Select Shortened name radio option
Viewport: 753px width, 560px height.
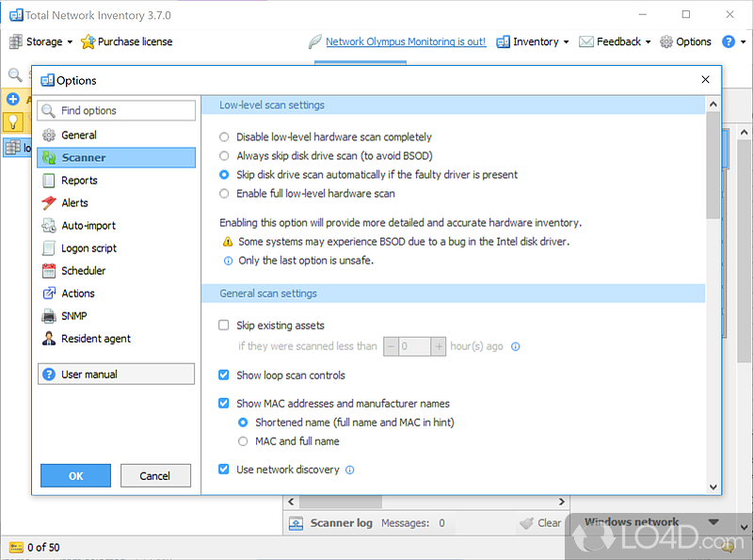(x=243, y=423)
